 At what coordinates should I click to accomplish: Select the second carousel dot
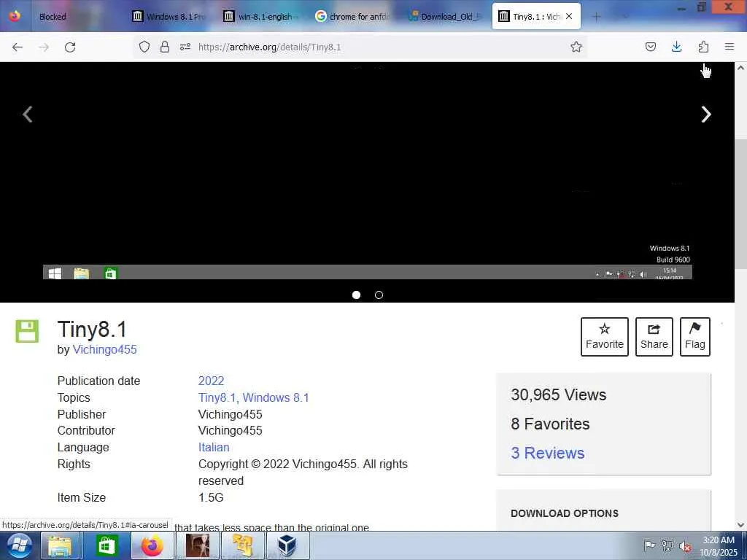pos(379,295)
